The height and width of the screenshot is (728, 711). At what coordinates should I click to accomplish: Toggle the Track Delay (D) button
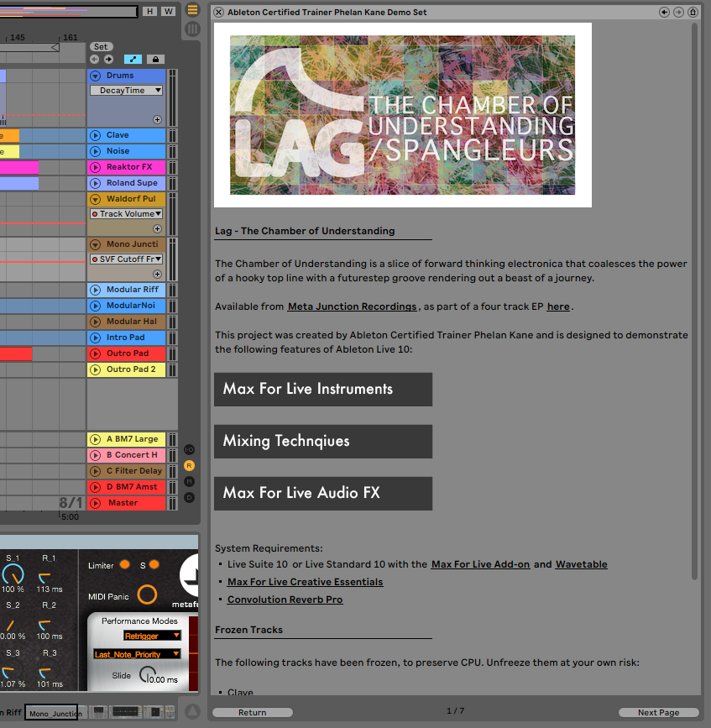click(190, 498)
